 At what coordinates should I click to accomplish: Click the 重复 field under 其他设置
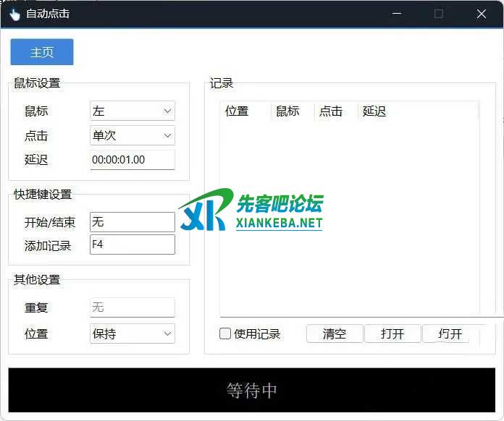pyautogui.click(x=133, y=307)
